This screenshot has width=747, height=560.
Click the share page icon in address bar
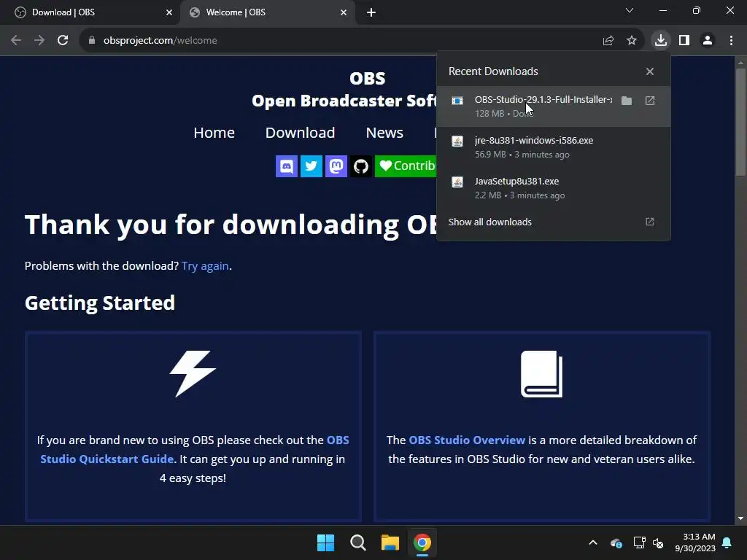[608, 41]
